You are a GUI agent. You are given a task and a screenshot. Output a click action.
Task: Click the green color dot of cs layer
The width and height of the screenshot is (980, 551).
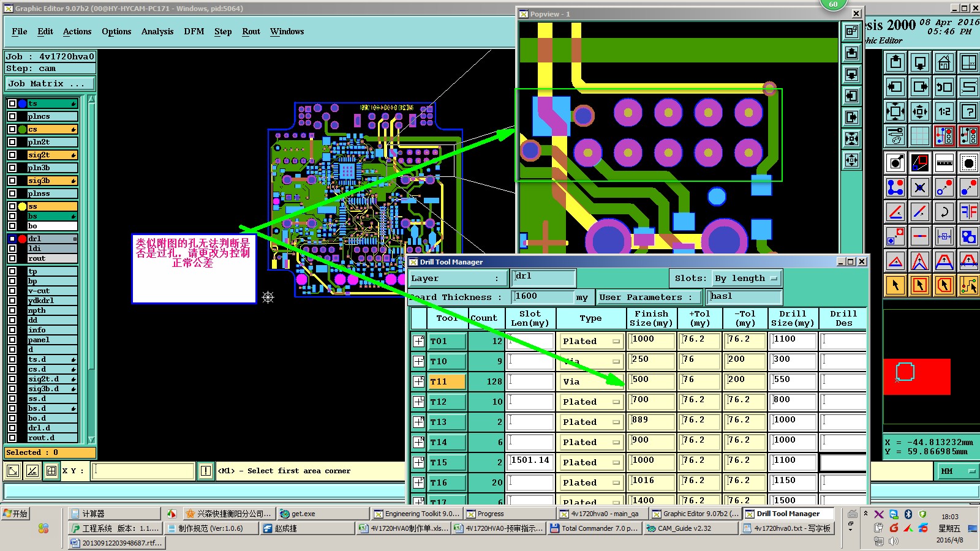(23, 129)
